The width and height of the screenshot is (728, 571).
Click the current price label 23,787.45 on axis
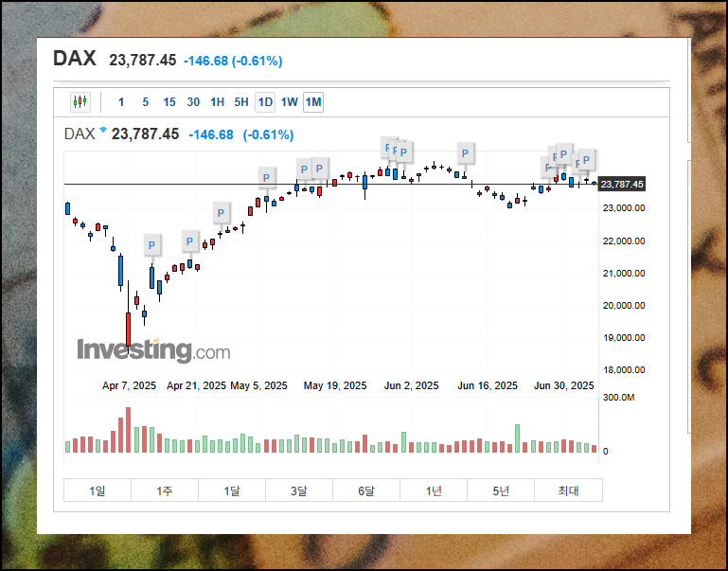(x=622, y=185)
